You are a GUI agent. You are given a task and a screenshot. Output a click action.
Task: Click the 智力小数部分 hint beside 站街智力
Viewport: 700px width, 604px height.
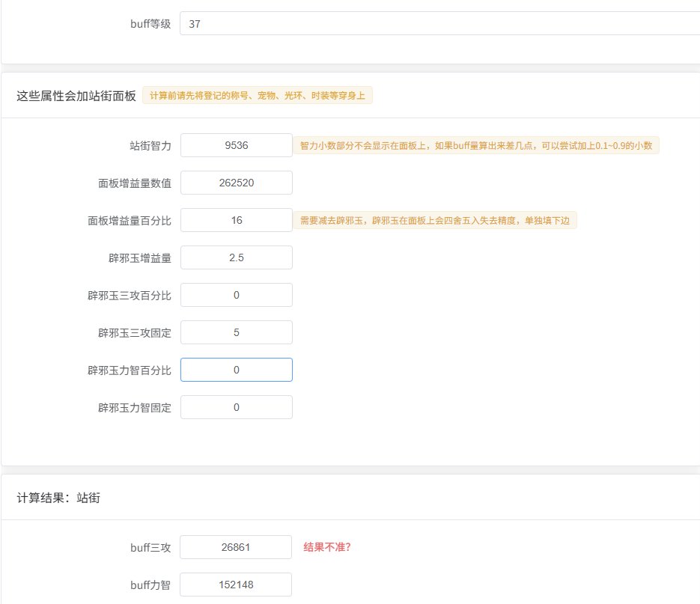(475, 145)
